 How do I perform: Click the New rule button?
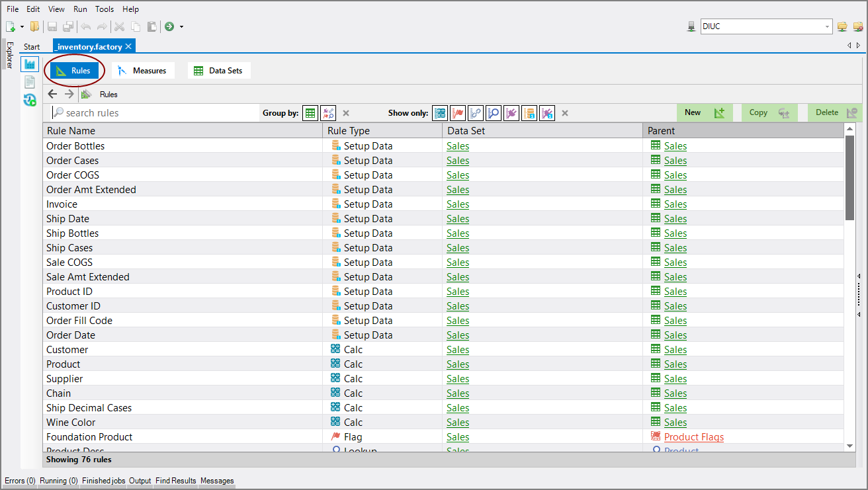[x=704, y=112]
